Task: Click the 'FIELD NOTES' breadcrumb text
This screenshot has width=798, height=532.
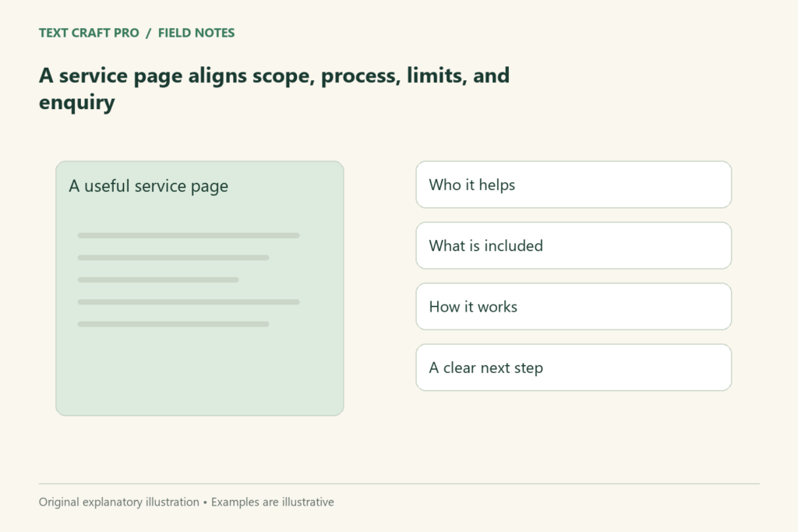Action: (x=196, y=33)
